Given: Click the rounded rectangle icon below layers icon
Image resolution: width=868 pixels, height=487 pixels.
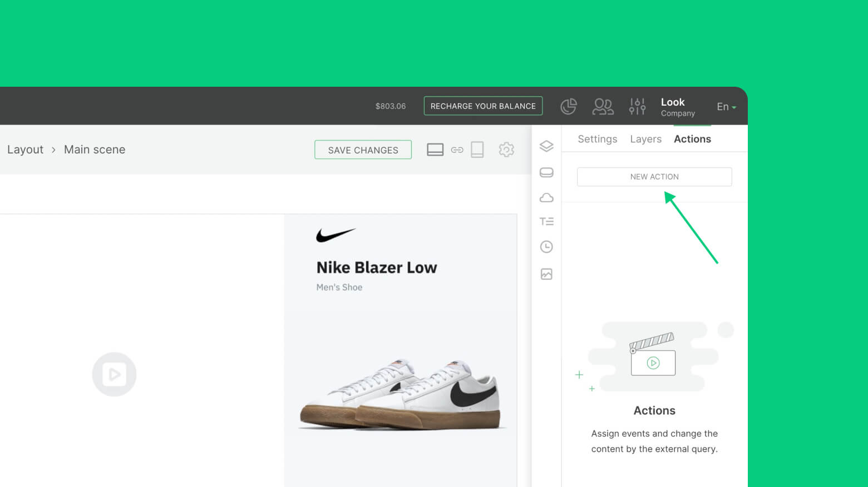Looking at the screenshot, I should [x=546, y=172].
